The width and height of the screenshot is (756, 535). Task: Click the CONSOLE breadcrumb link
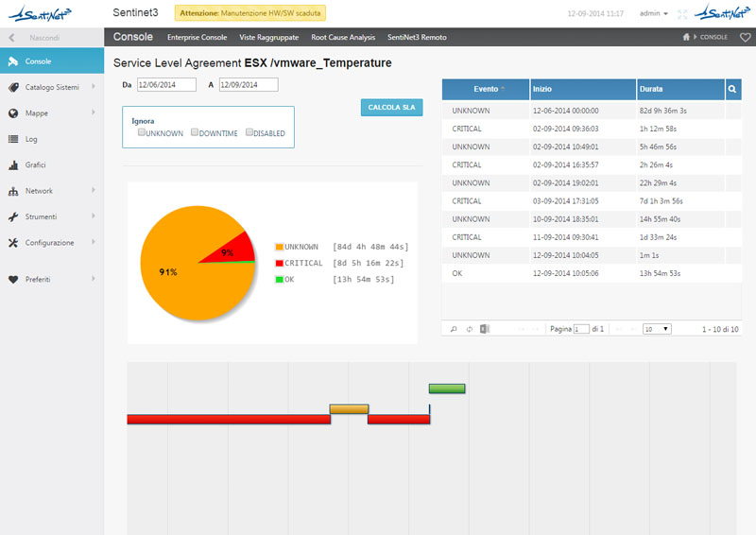(x=713, y=37)
